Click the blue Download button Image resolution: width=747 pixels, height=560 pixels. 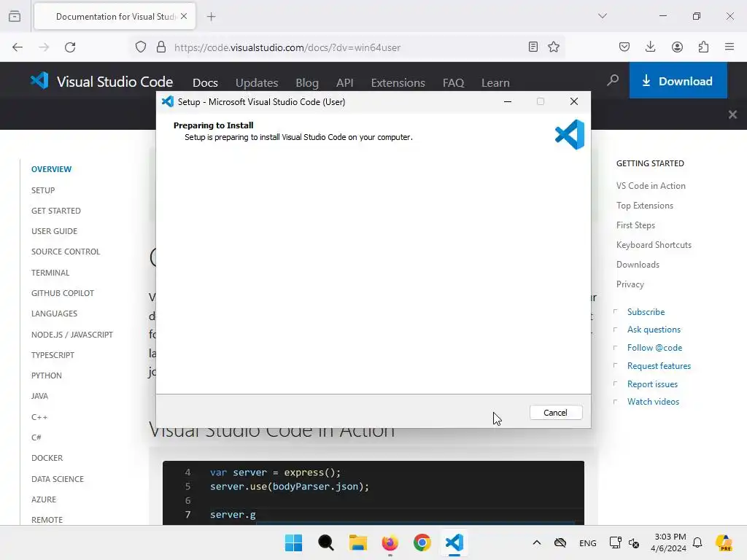[x=678, y=80]
